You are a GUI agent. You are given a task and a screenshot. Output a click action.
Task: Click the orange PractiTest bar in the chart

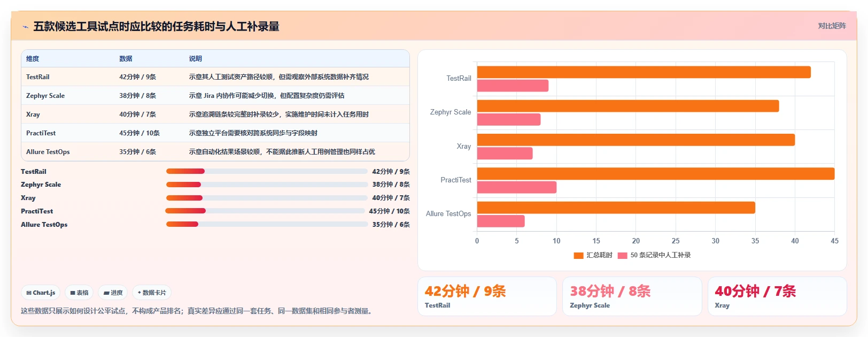[656, 173]
